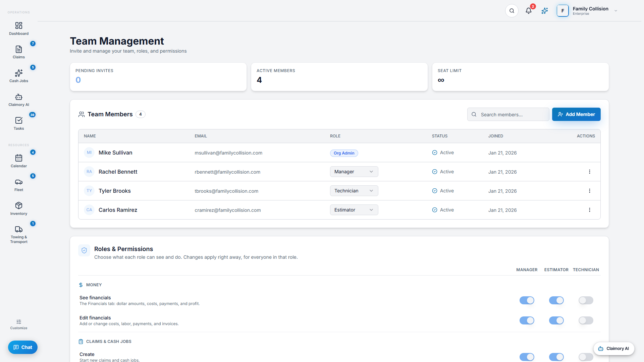Click the Add Member button
Viewport: 644px width, 362px height.
[x=576, y=114]
